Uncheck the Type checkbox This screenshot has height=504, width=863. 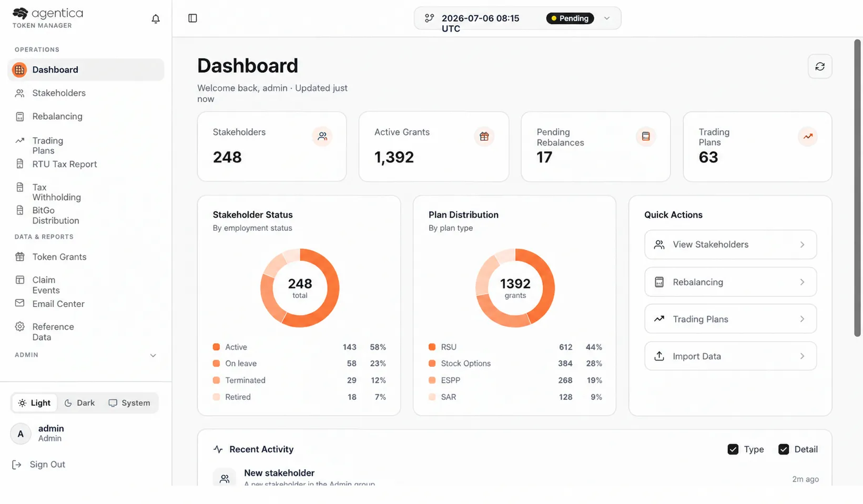[x=733, y=449]
